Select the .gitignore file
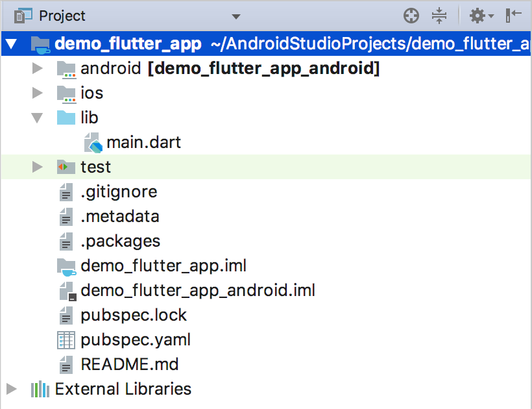 coord(119,192)
